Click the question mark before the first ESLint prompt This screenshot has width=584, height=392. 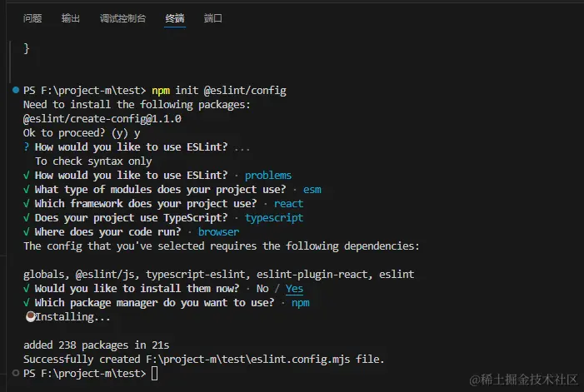(x=27, y=146)
